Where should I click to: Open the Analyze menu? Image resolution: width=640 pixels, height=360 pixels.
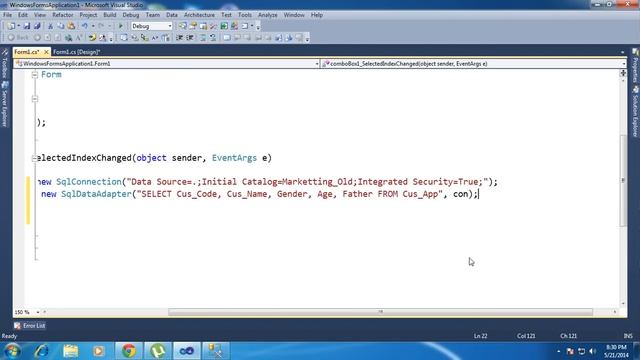pos(267,15)
